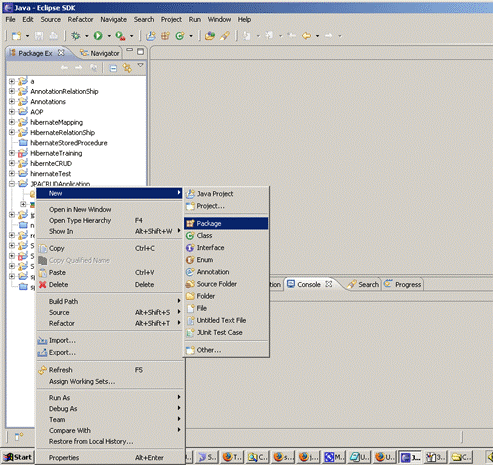493x465 pixels.
Task: Click the Search flashlight toolbar icon
Action: (x=225, y=36)
